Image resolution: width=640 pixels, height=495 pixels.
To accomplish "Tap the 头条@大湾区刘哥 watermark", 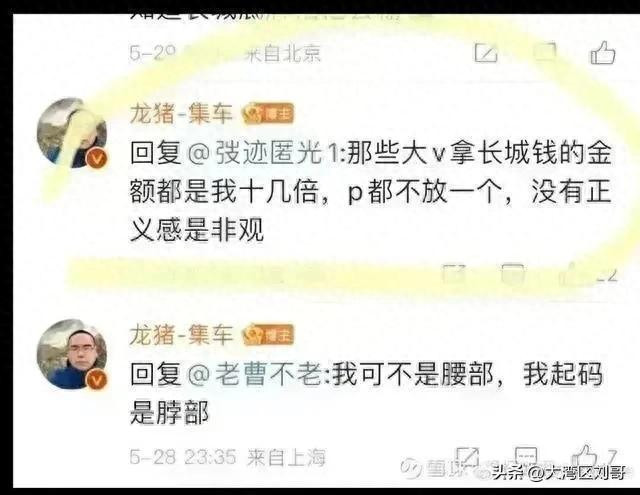I will click(559, 473).
